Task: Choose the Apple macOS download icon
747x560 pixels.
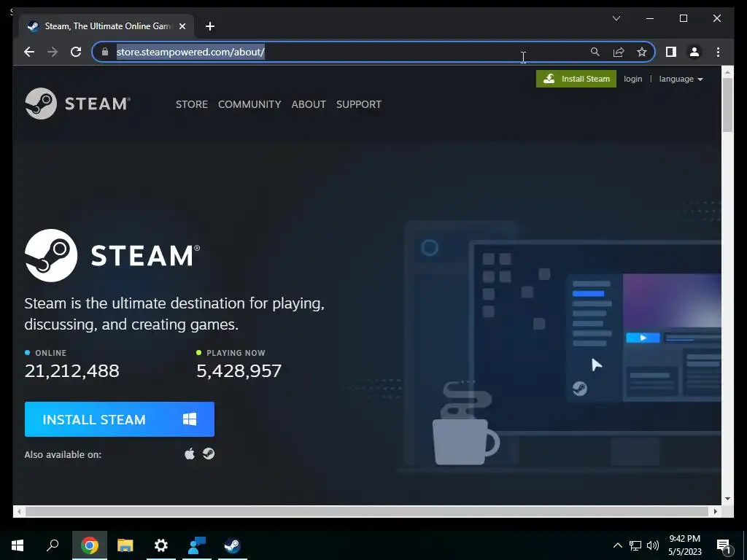Action: pos(190,454)
